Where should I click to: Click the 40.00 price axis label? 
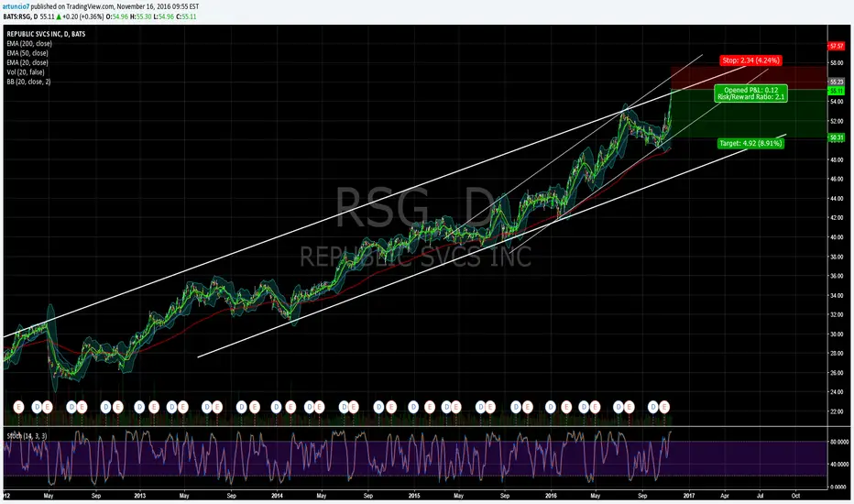pyautogui.click(x=836, y=237)
